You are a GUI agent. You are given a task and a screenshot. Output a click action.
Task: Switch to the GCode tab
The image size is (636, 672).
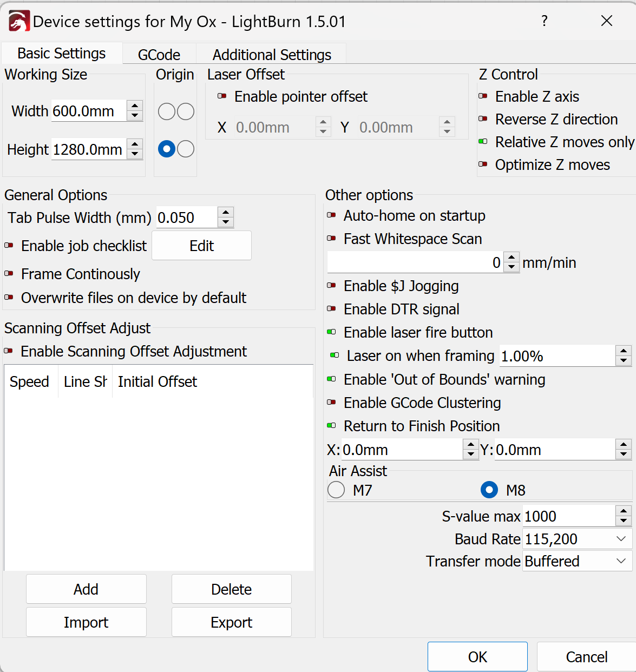click(x=159, y=54)
